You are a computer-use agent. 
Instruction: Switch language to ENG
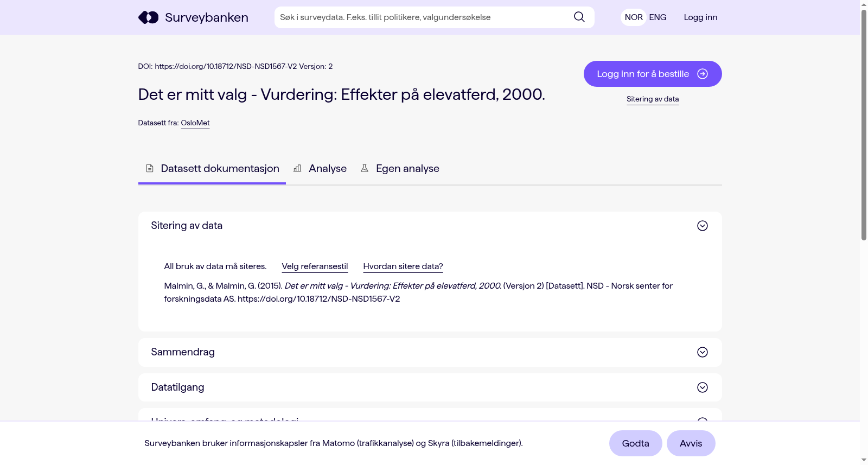pos(658,17)
